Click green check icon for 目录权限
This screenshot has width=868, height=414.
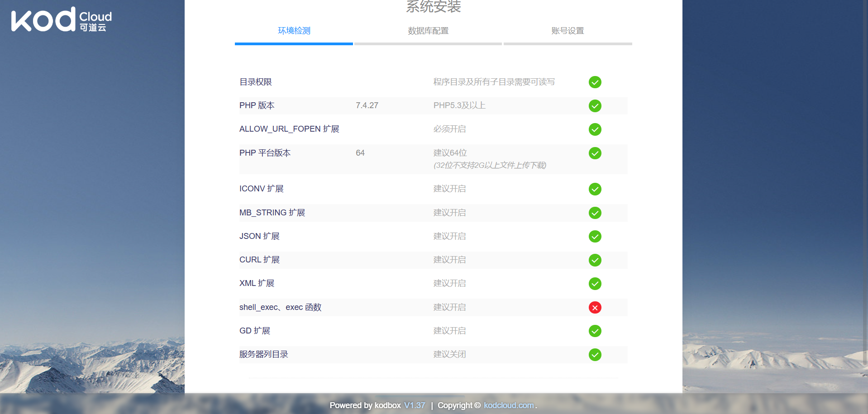(x=595, y=82)
